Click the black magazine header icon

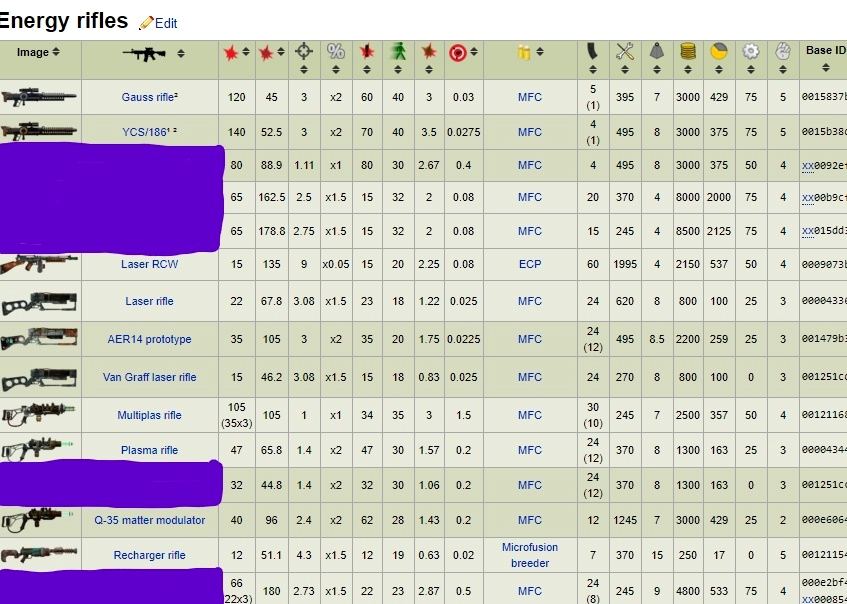[x=593, y=52]
